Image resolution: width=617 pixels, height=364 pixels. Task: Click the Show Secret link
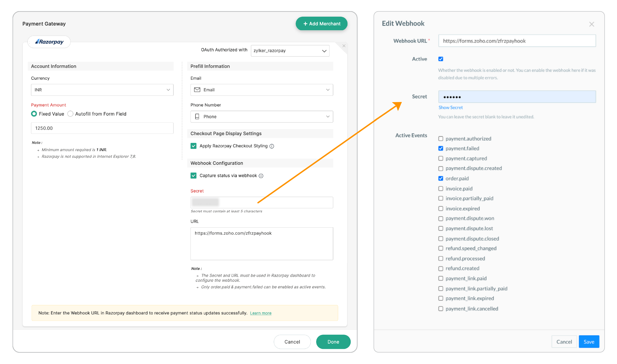450,107
